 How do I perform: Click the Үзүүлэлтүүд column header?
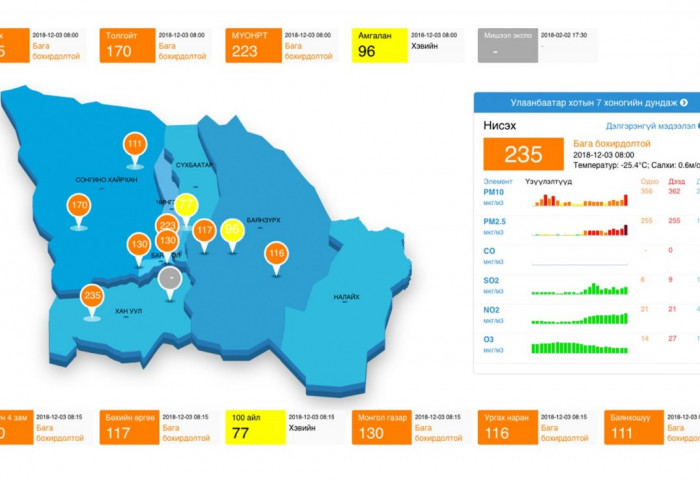click(x=548, y=182)
